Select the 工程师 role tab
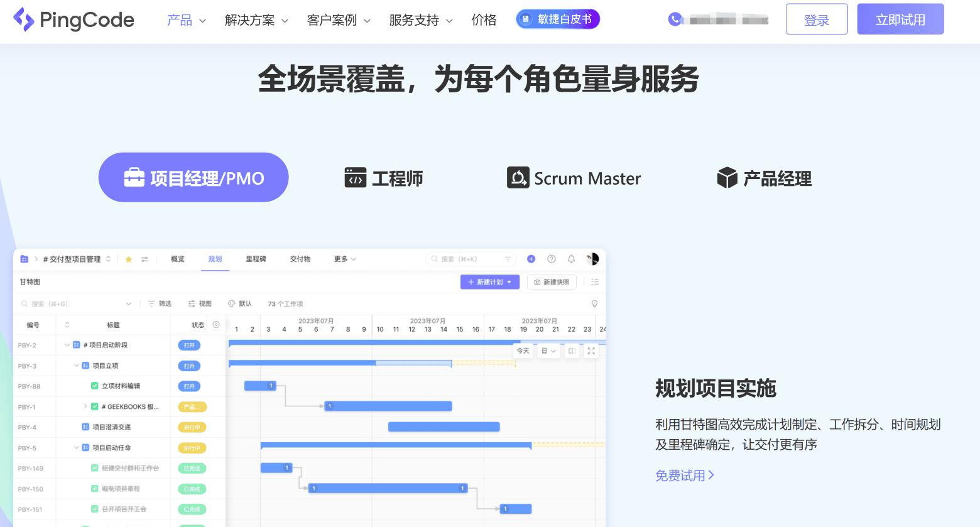Screen dimensions: 980x527 (384, 178)
